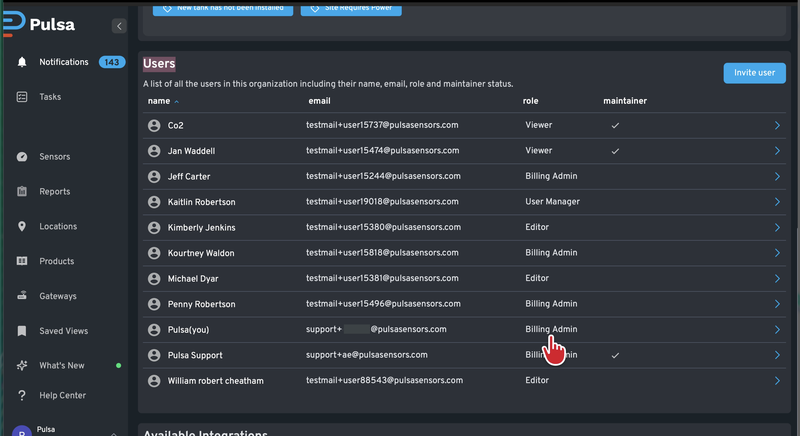Click Penny Robertson's avatar icon
Image resolution: width=800 pixels, height=436 pixels.
(x=154, y=304)
